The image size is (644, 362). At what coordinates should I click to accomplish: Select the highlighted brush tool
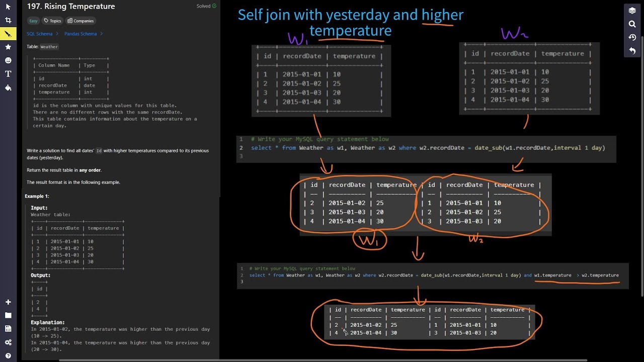click(8, 34)
